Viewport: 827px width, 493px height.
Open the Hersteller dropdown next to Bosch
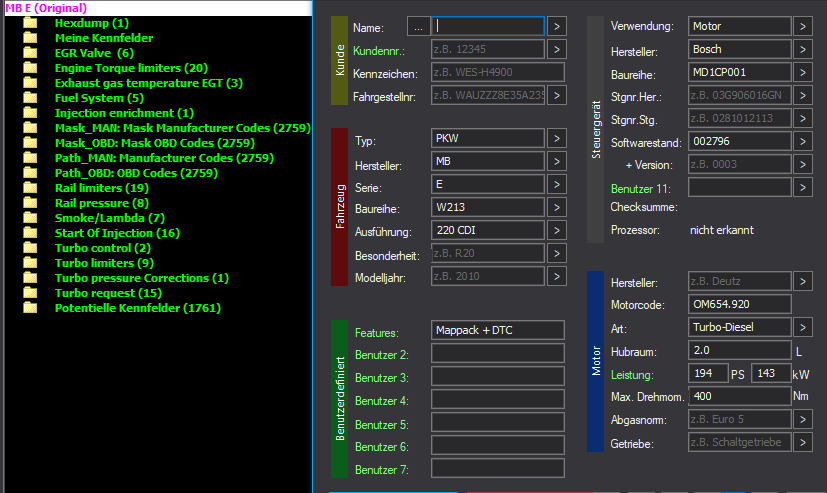(803, 49)
